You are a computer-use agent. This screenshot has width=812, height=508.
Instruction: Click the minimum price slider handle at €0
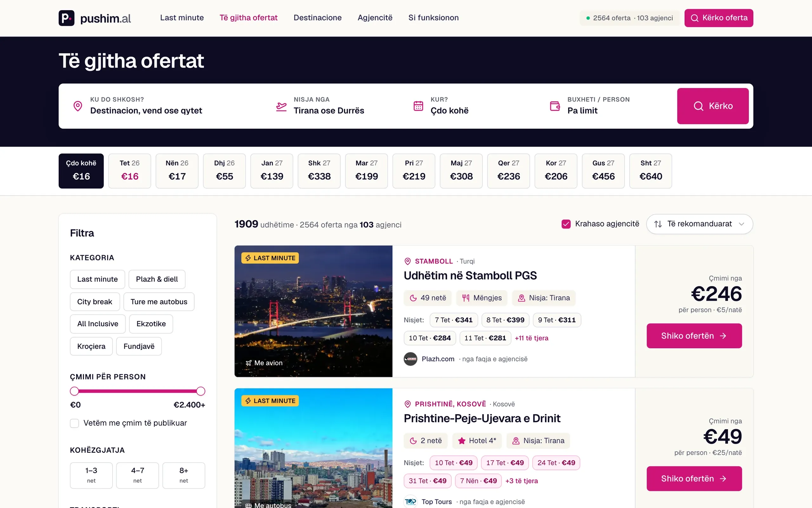coord(75,391)
